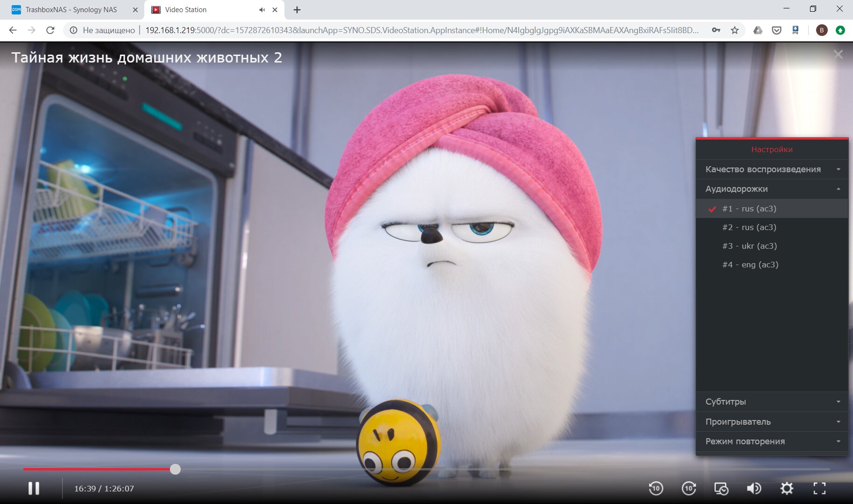Expand the Режим повторения section
The width and height of the screenshot is (853, 504).
[772, 441]
